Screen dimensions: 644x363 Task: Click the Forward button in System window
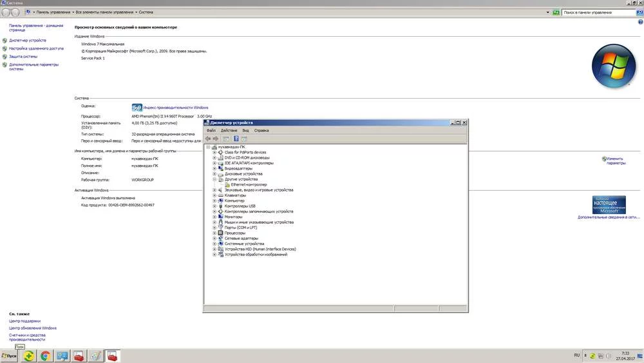tap(15, 12)
